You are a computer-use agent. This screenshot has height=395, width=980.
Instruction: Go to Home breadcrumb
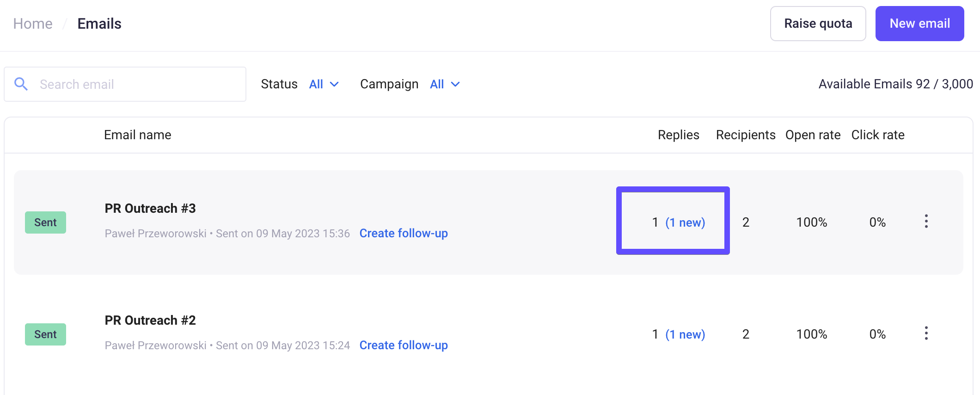pyautogui.click(x=33, y=24)
